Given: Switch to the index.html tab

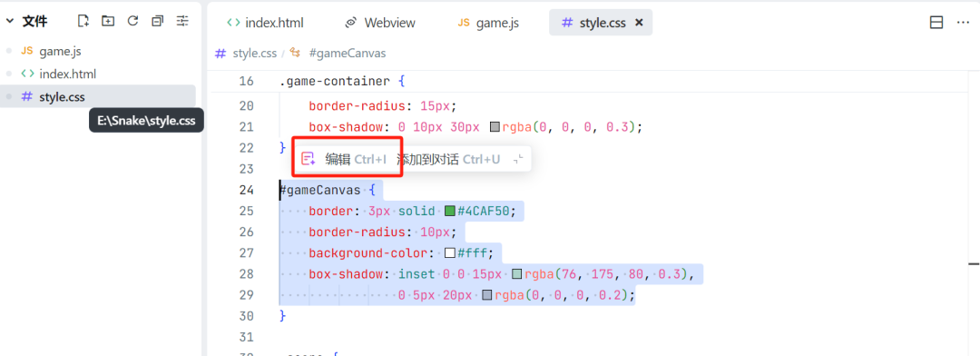Looking at the screenshot, I should pyautogui.click(x=266, y=23).
